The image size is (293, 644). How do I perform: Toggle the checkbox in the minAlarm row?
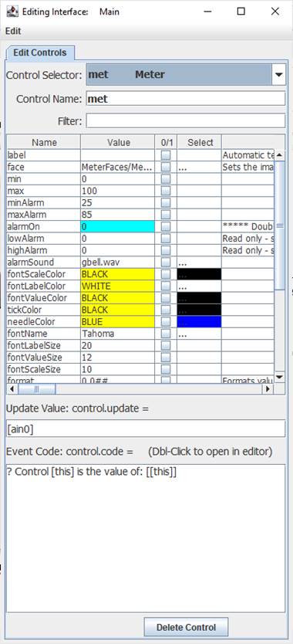[x=166, y=203]
